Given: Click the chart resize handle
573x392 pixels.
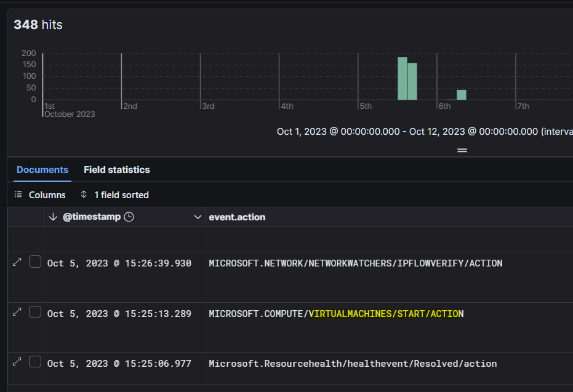Looking at the screenshot, I should point(462,150).
